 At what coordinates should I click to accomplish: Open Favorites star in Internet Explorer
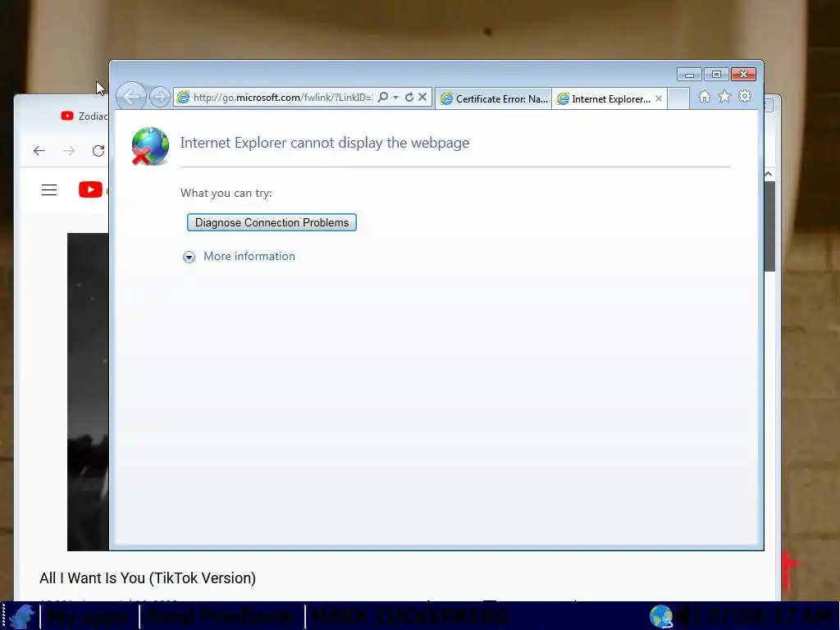click(724, 97)
